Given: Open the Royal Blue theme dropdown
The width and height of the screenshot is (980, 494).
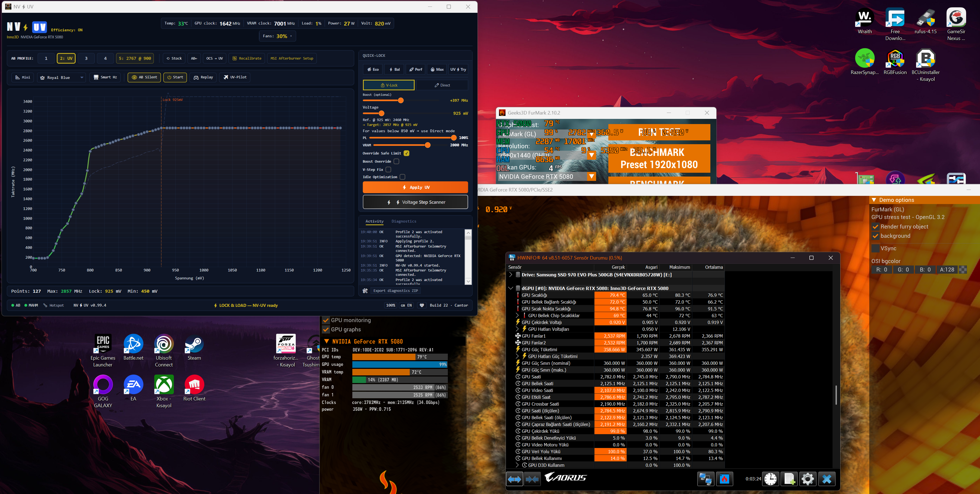Looking at the screenshot, I should coord(61,78).
